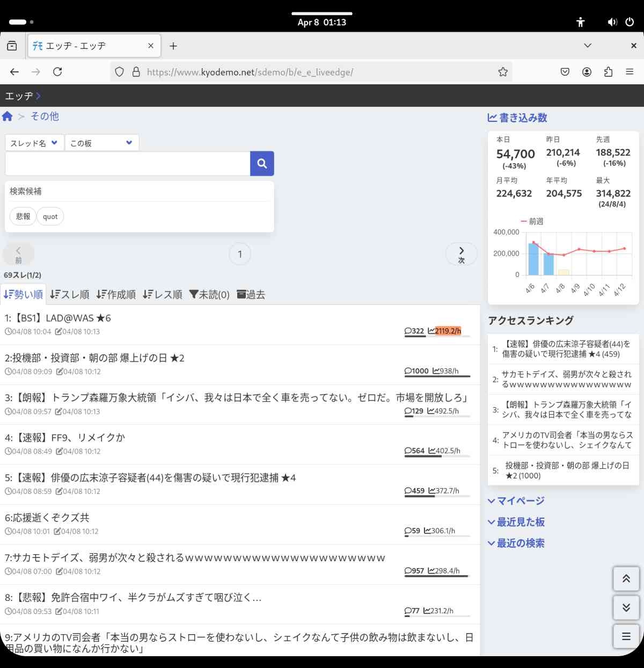Expand the マイページ section
644x668 pixels.
pyautogui.click(x=516, y=501)
